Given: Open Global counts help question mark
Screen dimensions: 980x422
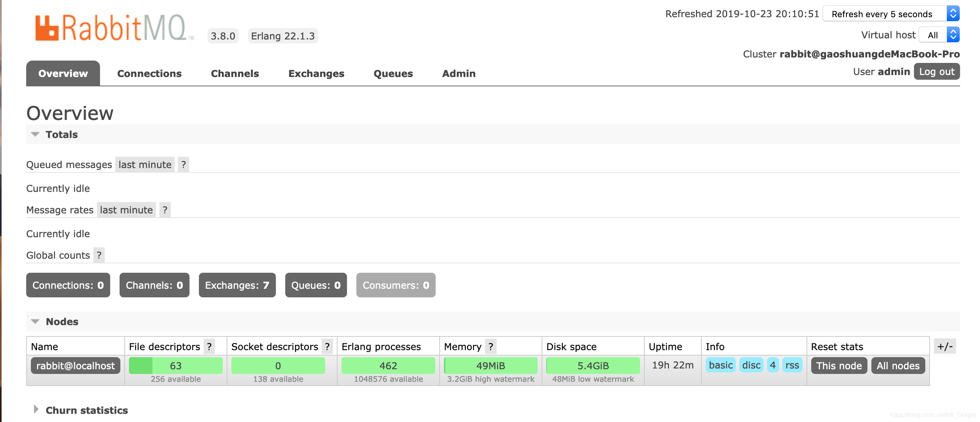Looking at the screenshot, I should coord(99,255).
